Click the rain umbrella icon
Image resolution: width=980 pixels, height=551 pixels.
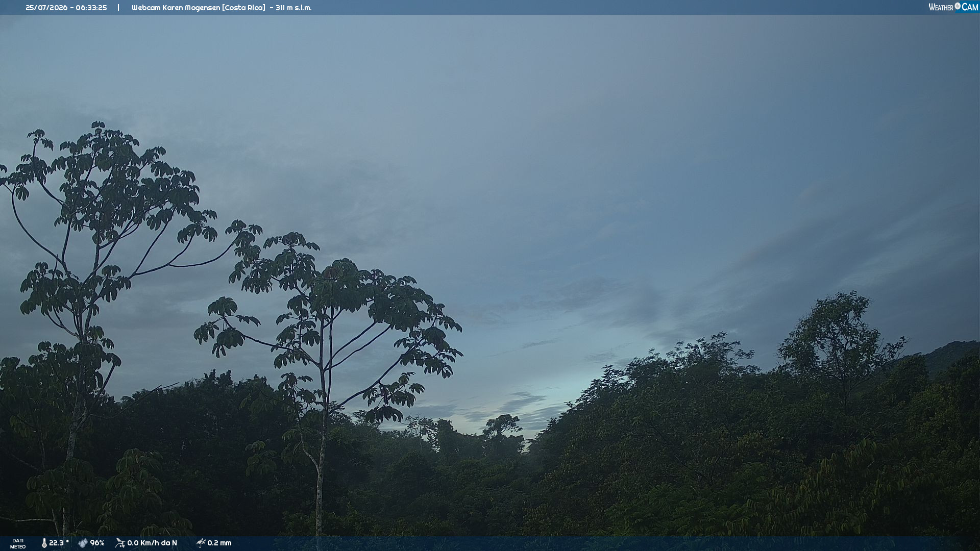coord(201,543)
